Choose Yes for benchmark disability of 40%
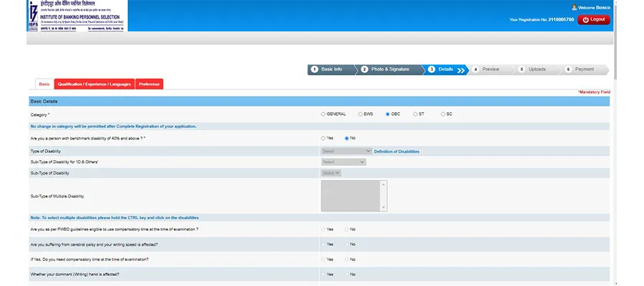Screen dimensions: 644x286 coord(323,138)
